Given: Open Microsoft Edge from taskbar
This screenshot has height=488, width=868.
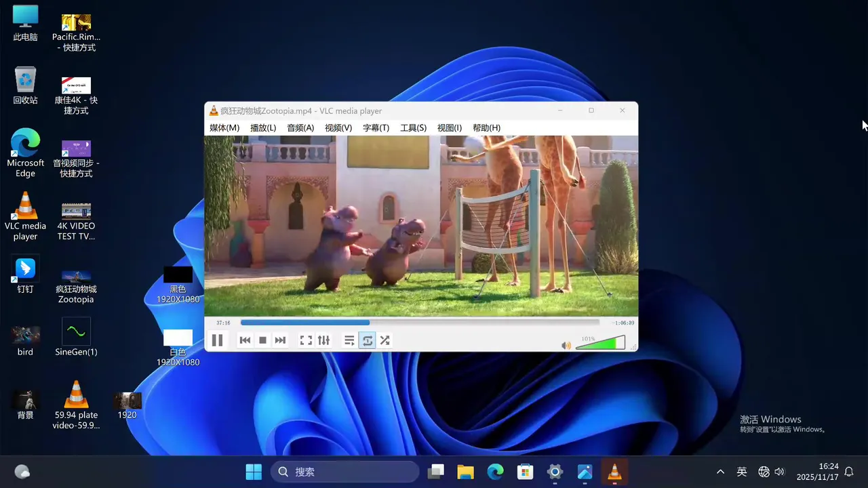Looking at the screenshot, I should (x=495, y=472).
